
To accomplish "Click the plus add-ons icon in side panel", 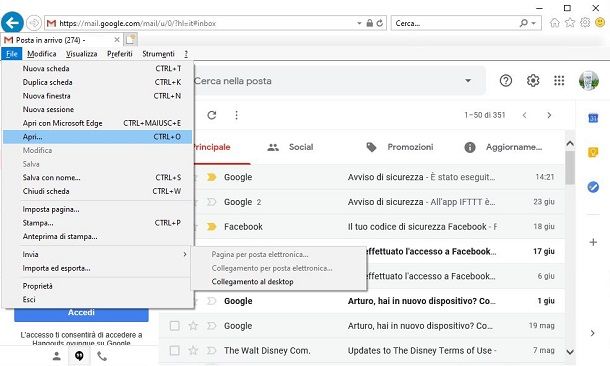I will coord(593,242).
